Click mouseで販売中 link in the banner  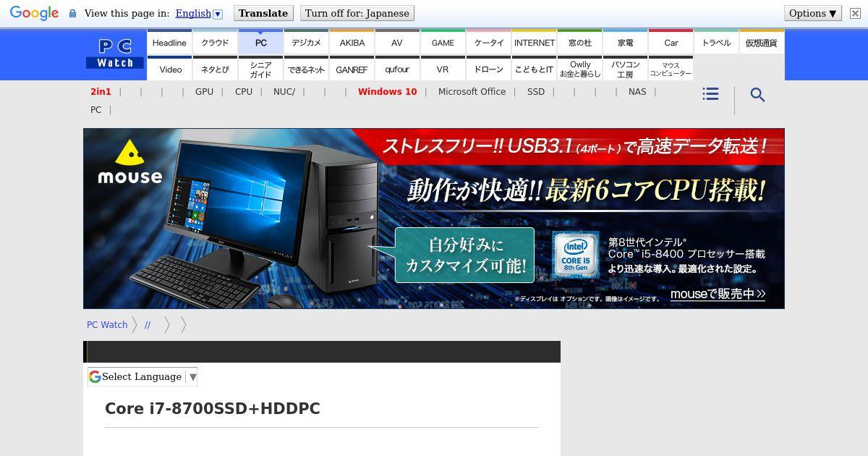click(x=718, y=294)
